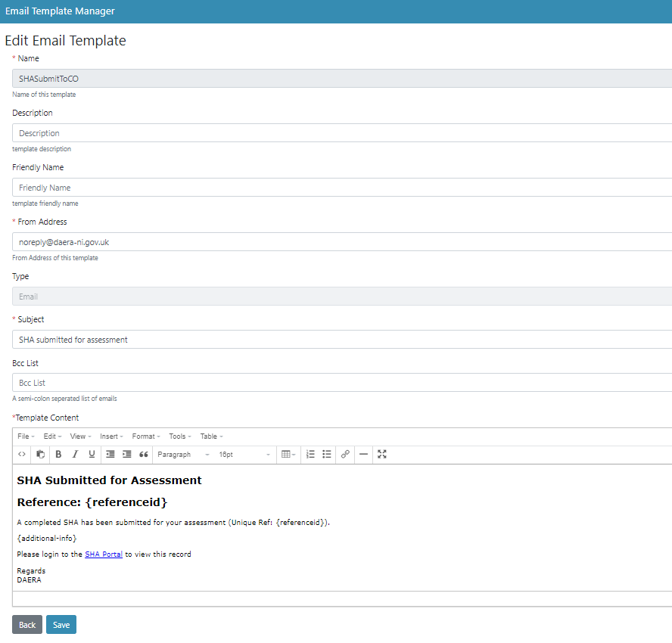Toggle italic formatting in editor

tap(75, 455)
